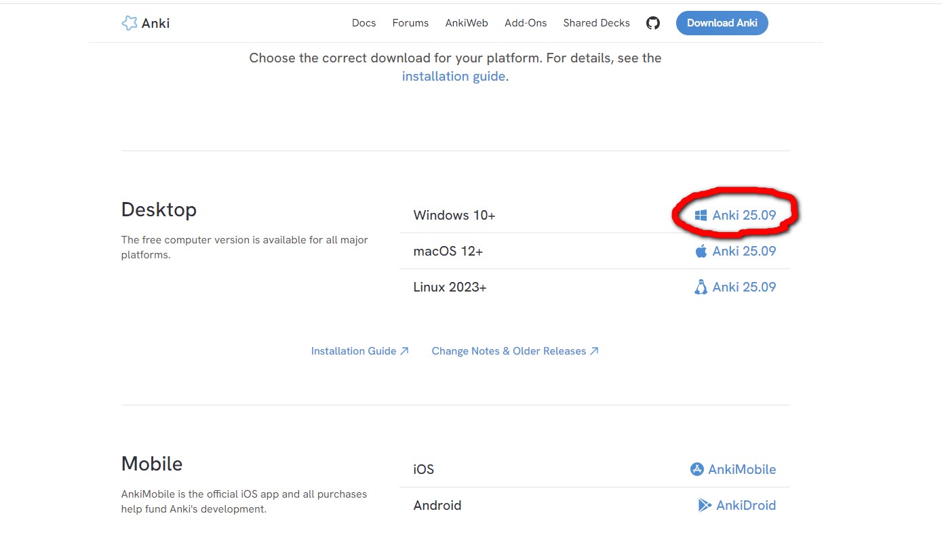Click the arrow icon after Installation Guide
The image size is (942, 560).
(x=404, y=351)
